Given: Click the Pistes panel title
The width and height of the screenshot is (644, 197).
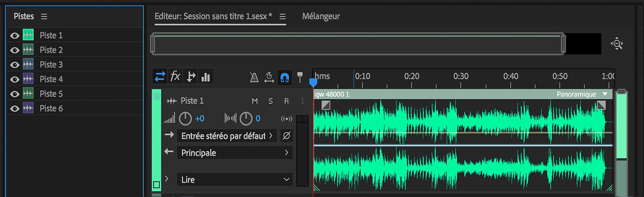Looking at the screenshot, I should [24, 16].
